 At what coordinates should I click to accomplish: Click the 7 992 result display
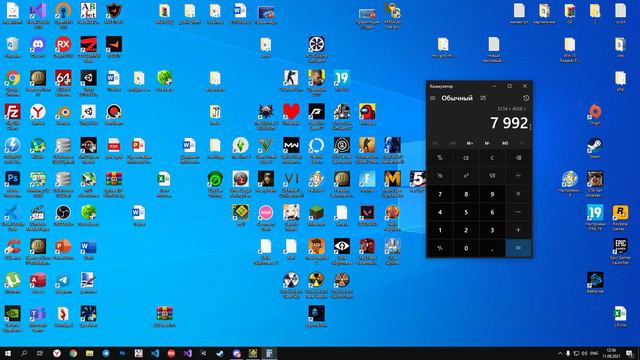point(509,123)
